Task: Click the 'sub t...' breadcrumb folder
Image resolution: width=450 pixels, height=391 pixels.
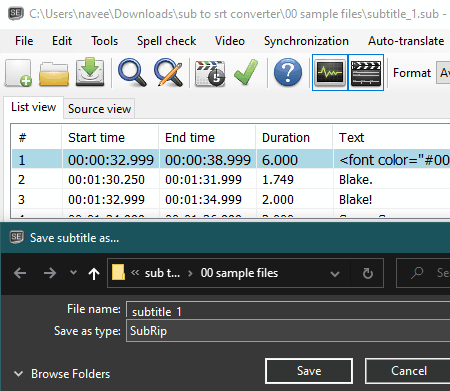Action: (x=162, y=273)
